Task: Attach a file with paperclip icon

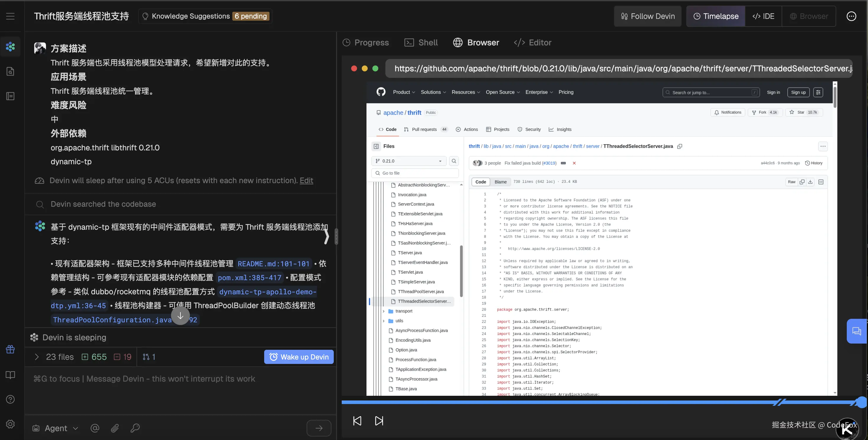Action: [x=115, y=428]
